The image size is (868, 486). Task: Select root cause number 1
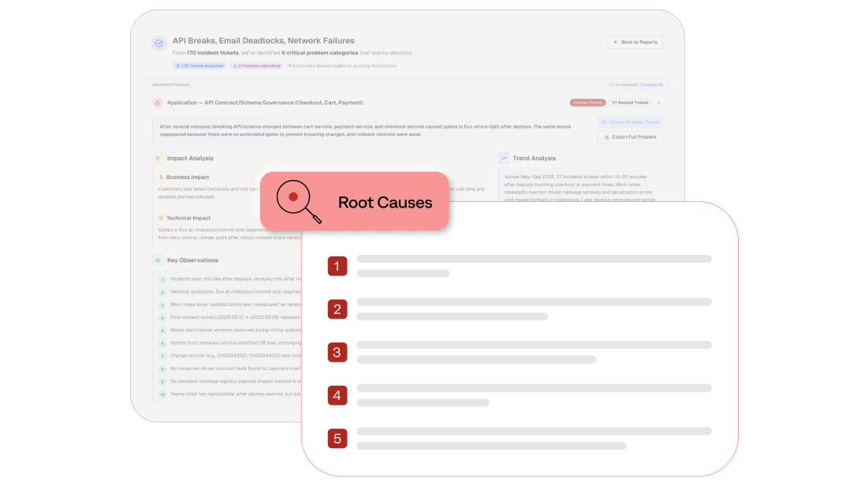tap(337, 267)
